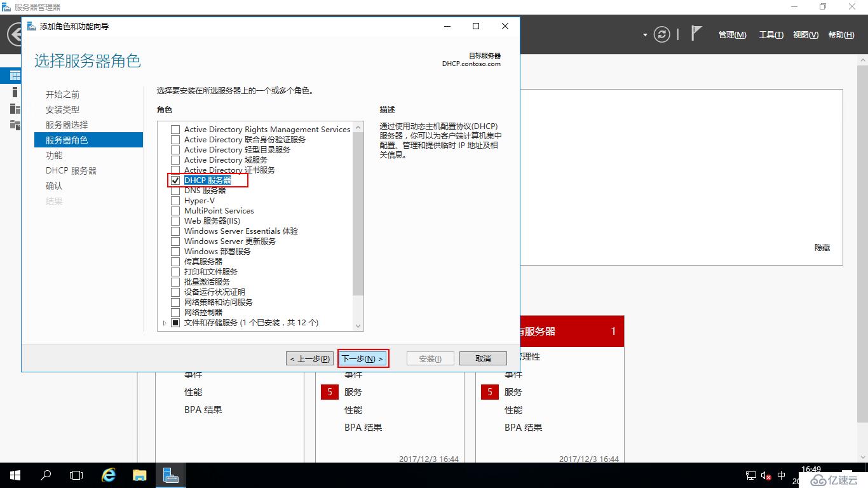The image size is (868, 488).
Task: Check the MultiPoint Services role
Action: click(175, 211)
